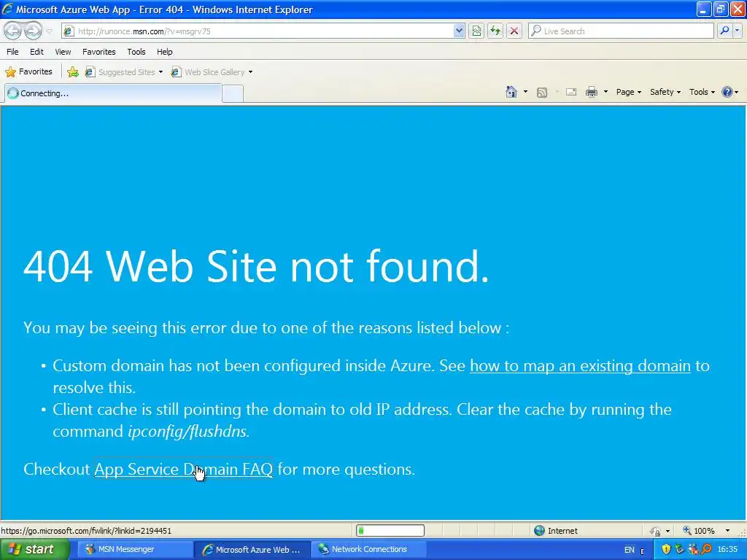Follow the App Service Domain FAQ link

point(183,469)
